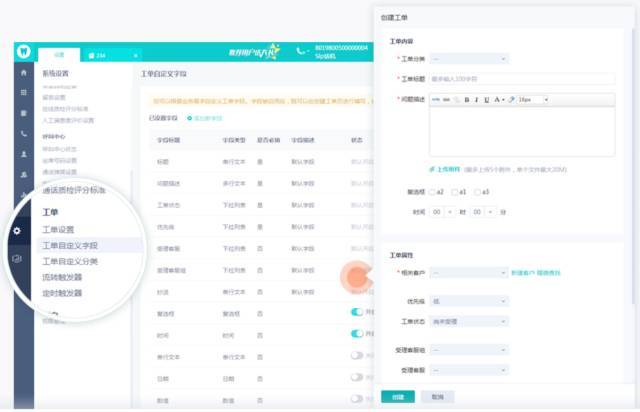
Task: Click the green add-field link beside 已设置字段
Action: (x=208, y=118)
